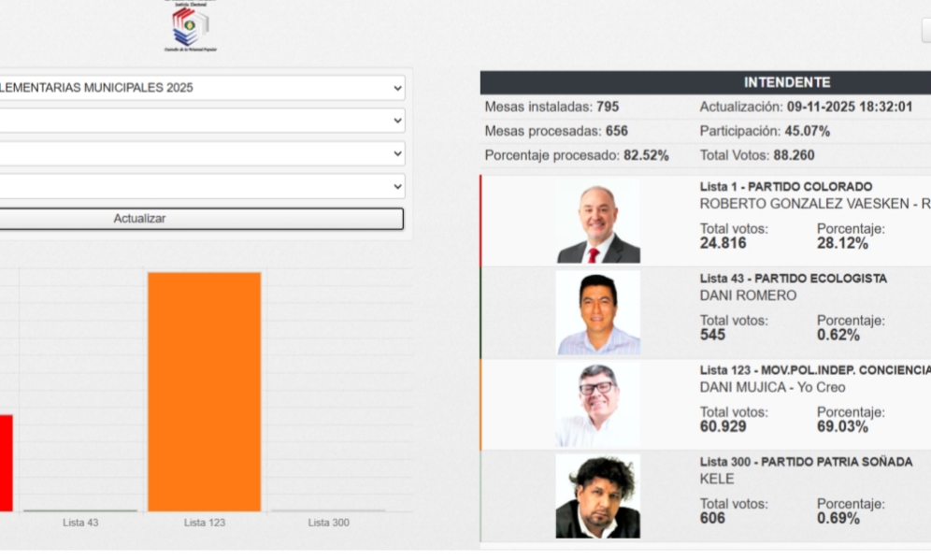Click the partially visible button at top right
This screenshot has width=931, height=560.
[925, 32]
